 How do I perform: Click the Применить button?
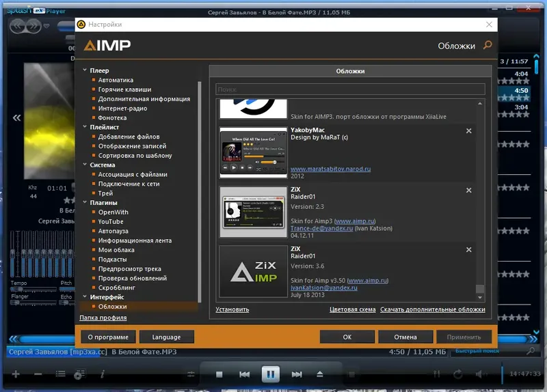point(464,337)
